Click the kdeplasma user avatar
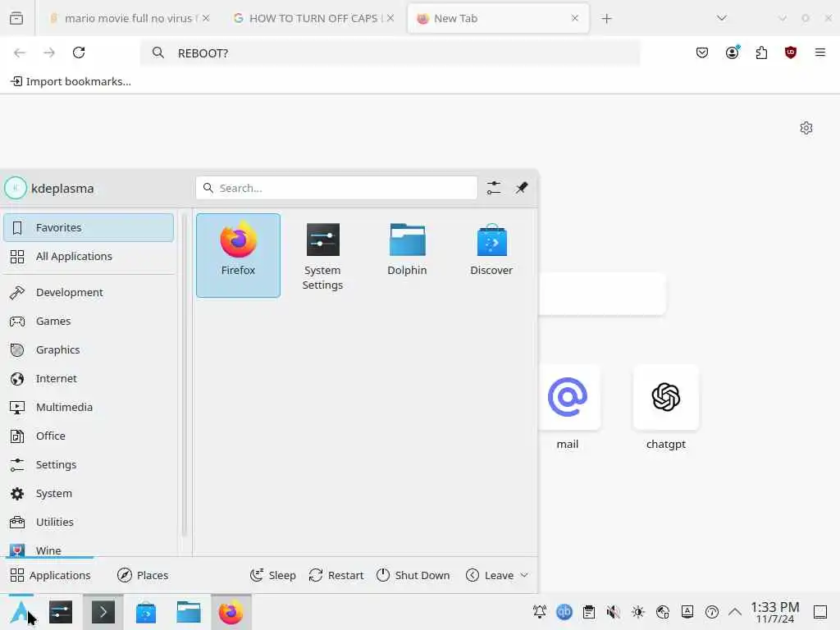 15,188
